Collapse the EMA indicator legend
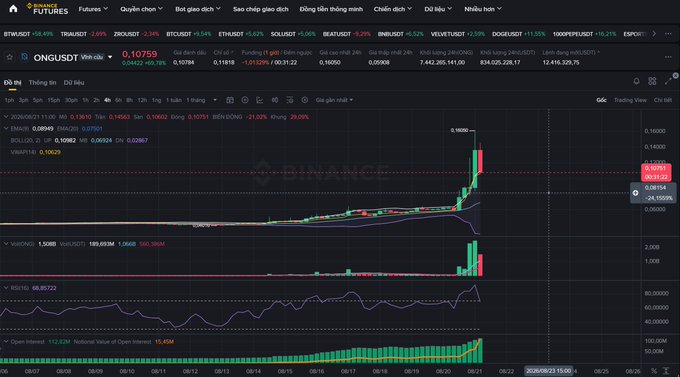 (x=6, y=128)
